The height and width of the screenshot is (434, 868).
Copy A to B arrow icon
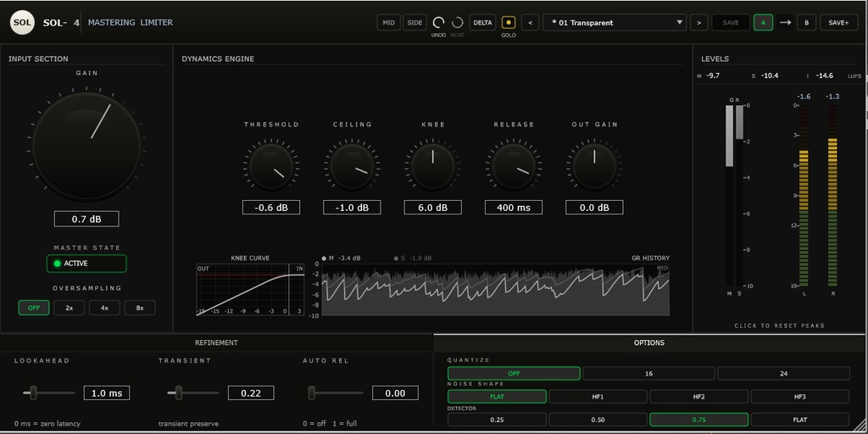point(785,23)
